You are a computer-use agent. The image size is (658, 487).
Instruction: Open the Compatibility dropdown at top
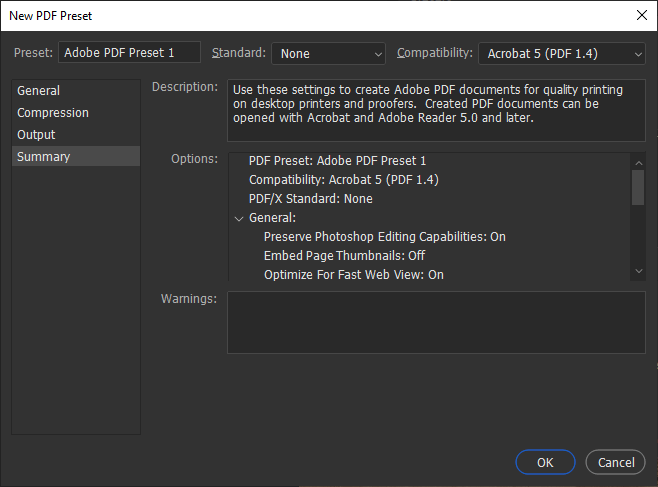click(561, 53)
